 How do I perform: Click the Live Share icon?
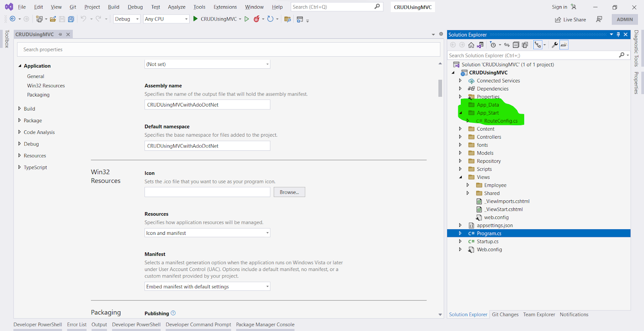click(558, 20)
